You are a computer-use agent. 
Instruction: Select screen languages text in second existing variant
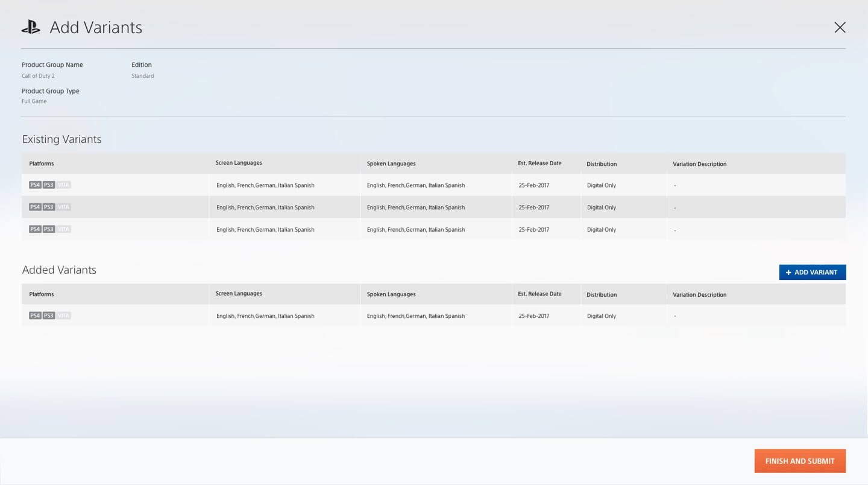coord(265,208)
